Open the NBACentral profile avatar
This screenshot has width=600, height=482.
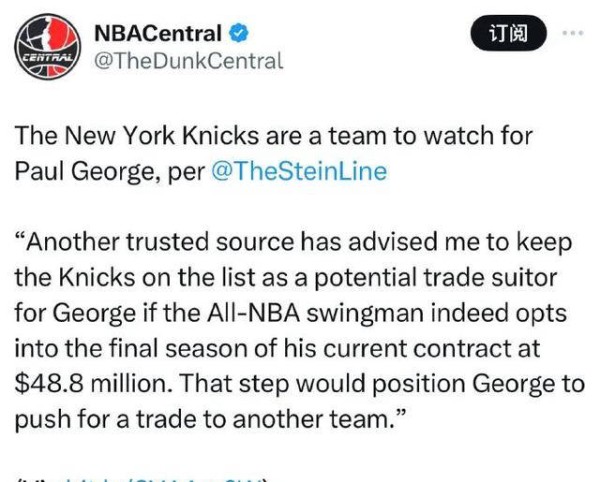click(x=46, y=46)
